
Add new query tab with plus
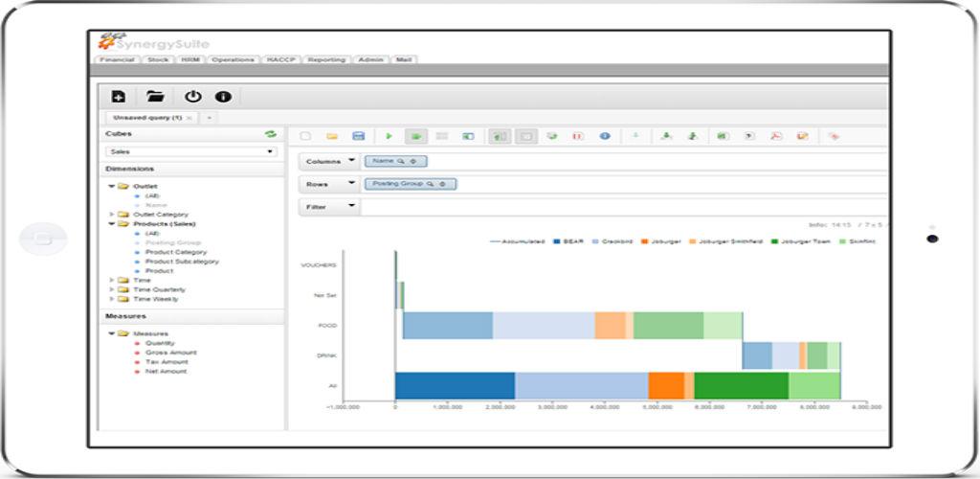point(210,118)
